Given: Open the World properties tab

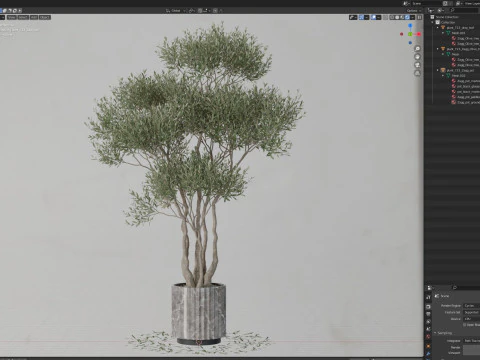Looking at the screenshot, I should coord(428,337).
